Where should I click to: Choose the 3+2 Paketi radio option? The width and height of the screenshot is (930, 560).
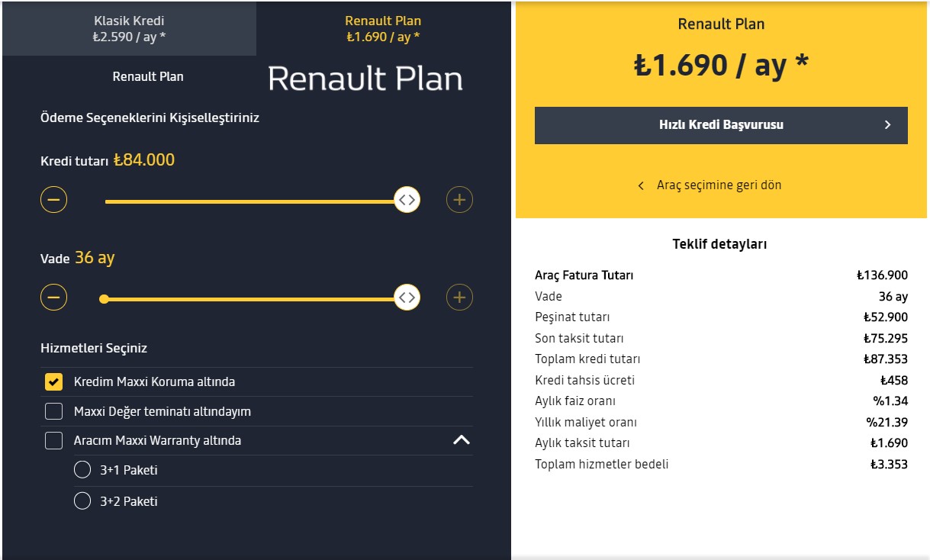coord(82,501)
